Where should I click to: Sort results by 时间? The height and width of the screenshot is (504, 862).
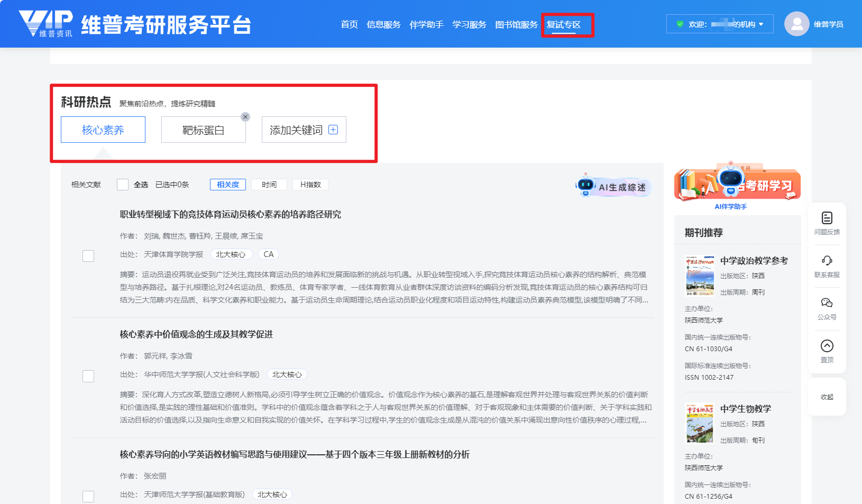[x=269, y=185]
